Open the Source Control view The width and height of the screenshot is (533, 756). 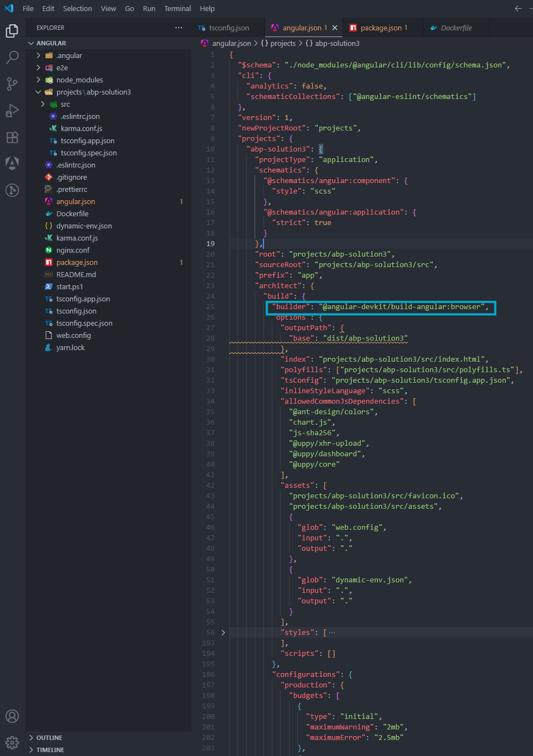pos(12,84)
